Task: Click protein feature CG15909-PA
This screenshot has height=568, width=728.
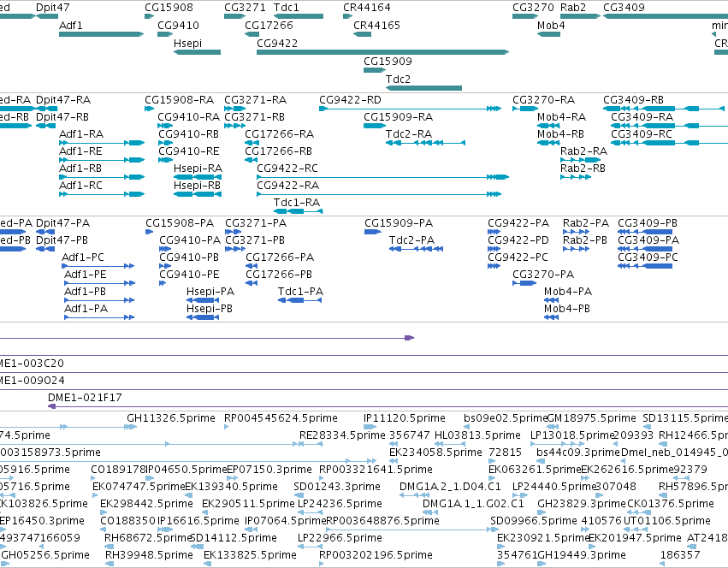Action: coord(373,232)
